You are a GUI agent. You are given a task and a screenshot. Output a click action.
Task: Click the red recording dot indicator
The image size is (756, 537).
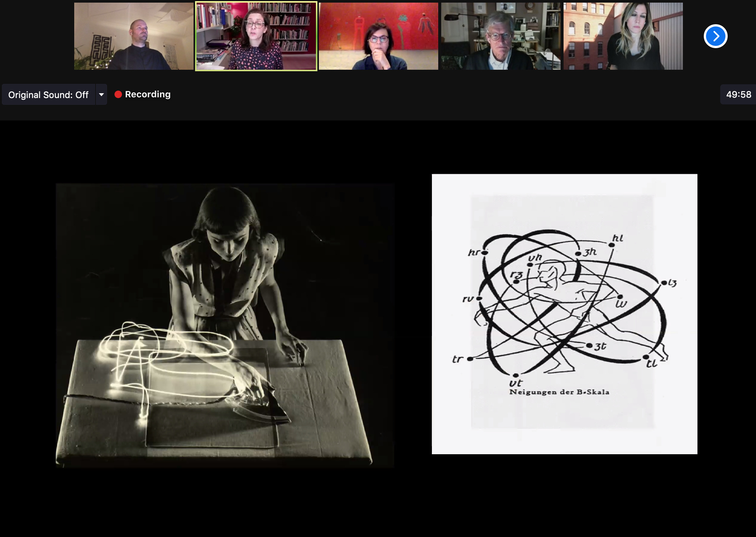tap(118, 95)
